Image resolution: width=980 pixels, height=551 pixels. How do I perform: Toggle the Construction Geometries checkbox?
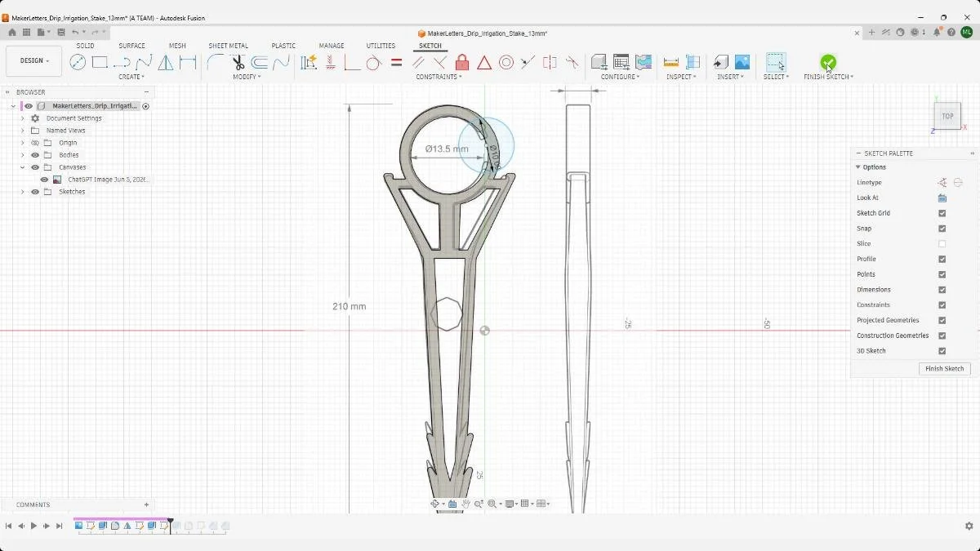942,335
